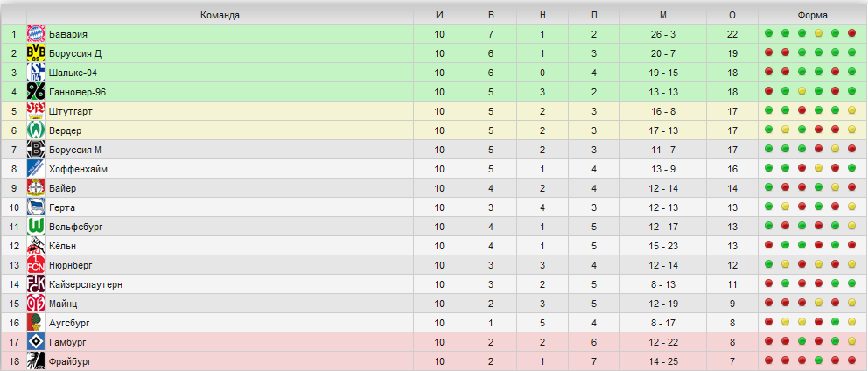Click the Вердер club logo
The image size is (868, 371).
pyautogui.click(x=35, y=130)
